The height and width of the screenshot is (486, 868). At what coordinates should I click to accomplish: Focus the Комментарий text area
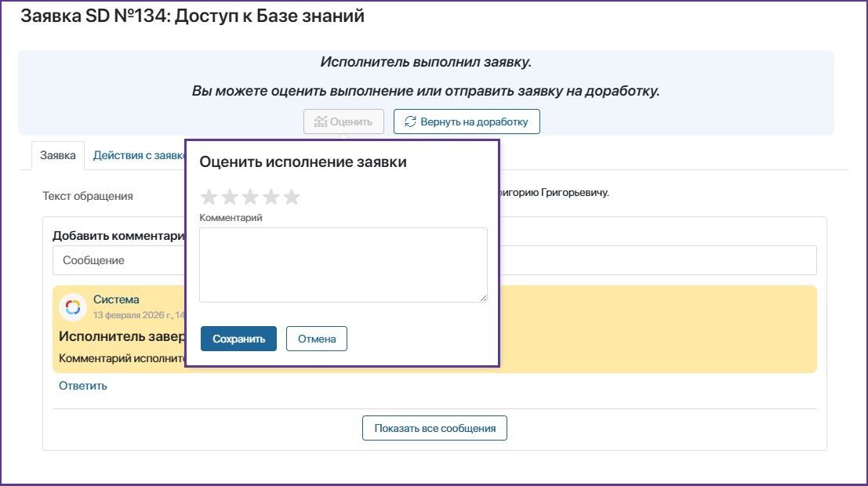pos(343,264)
